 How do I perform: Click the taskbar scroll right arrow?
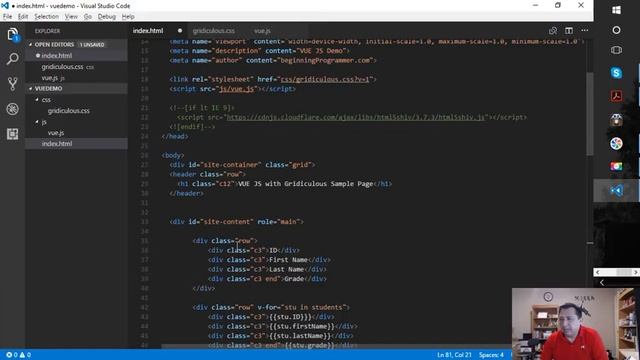coord(636,272)
